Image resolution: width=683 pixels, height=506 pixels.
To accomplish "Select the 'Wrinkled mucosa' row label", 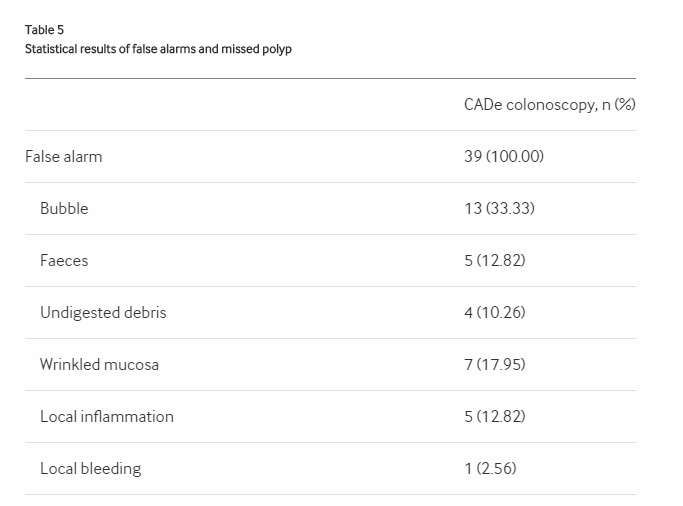I will coord(99,364).
